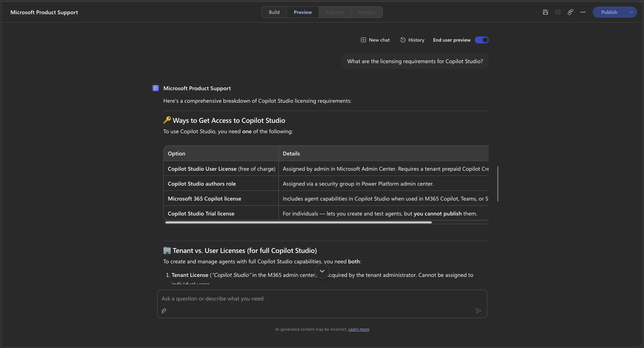Switch to the Build tab
The image size is (644, 348).
click(x=274, y=12)
